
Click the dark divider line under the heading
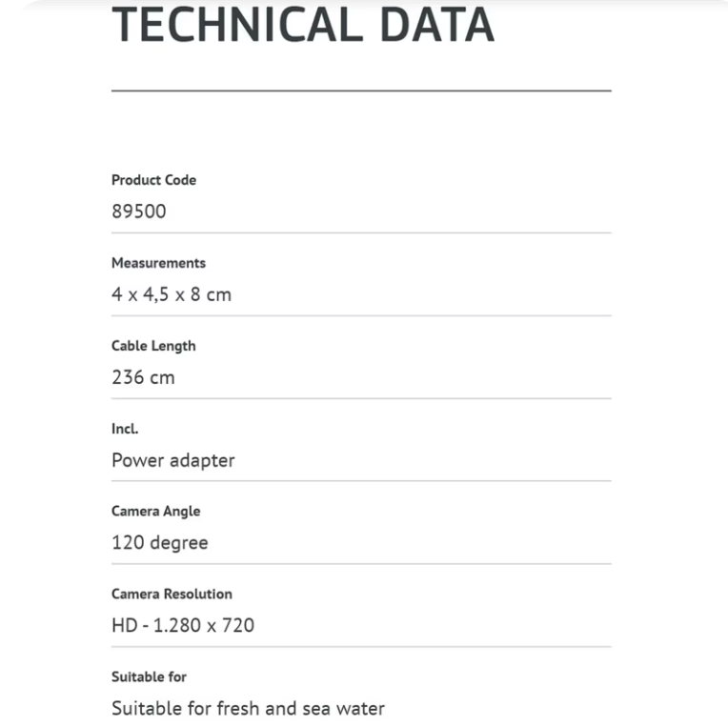tap(361, 91)
